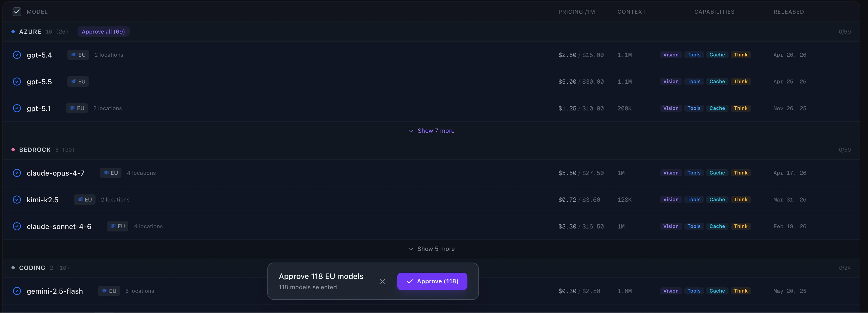Viewport: 868px width, 313px height.
Task: Click the Tools tag on claude-sonnet-4-6
Action: pos(694,226)
